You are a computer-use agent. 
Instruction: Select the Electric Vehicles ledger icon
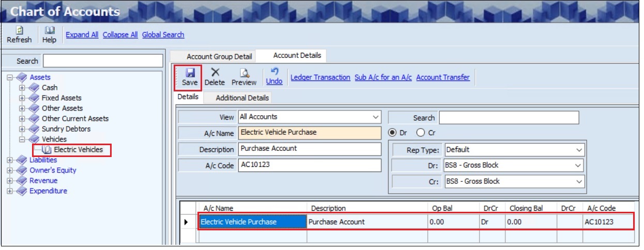pos(47,150)
